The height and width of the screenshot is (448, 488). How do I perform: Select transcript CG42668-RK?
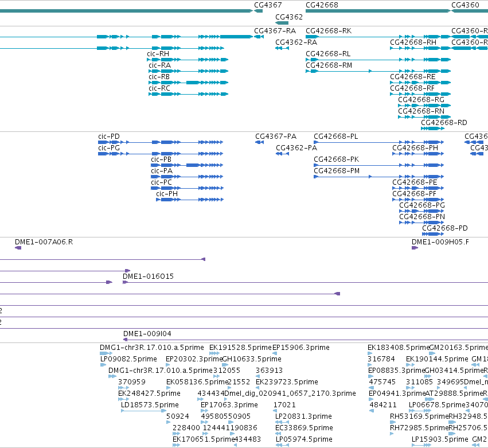point(329,31)
